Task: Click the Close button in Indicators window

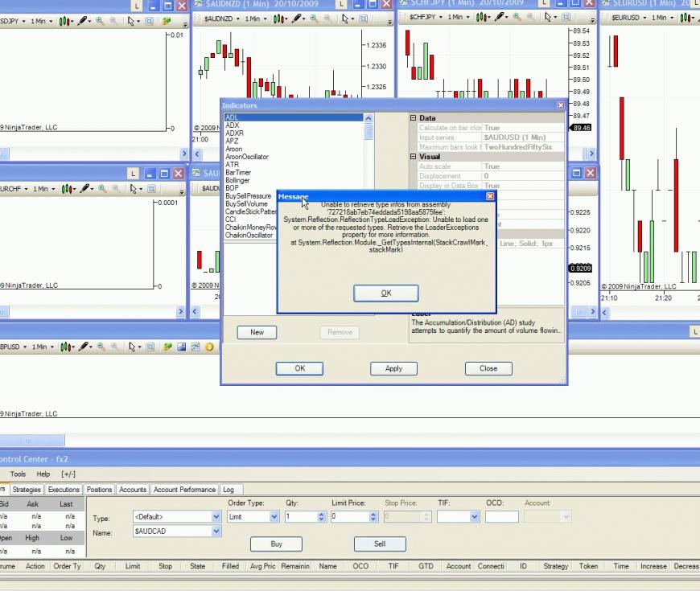Action: [x=488, y=368]
